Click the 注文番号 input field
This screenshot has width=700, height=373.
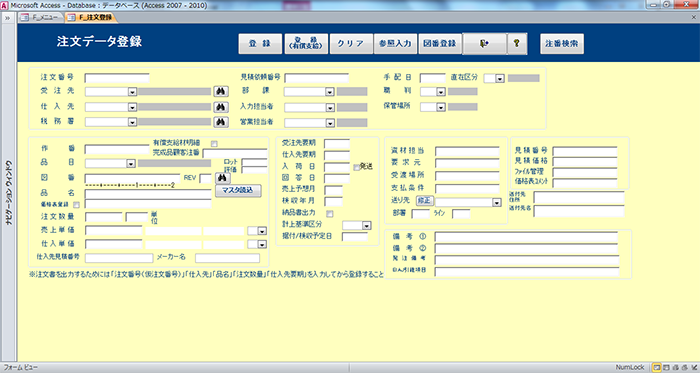click(x=117, y=78)
